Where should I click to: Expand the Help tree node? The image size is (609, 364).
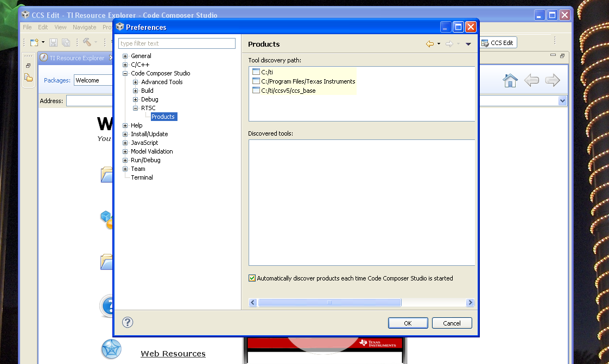click(x=125, y=125)
